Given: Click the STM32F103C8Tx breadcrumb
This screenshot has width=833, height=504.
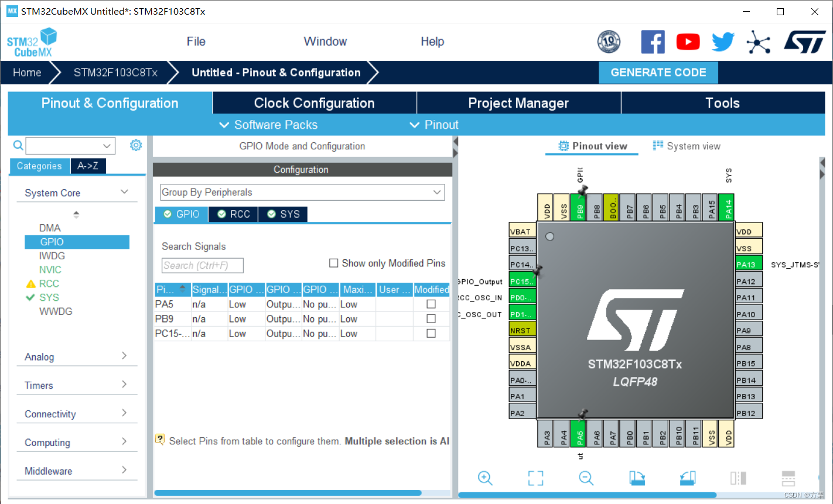Looking at the screenshot, I should click(115, 73).
